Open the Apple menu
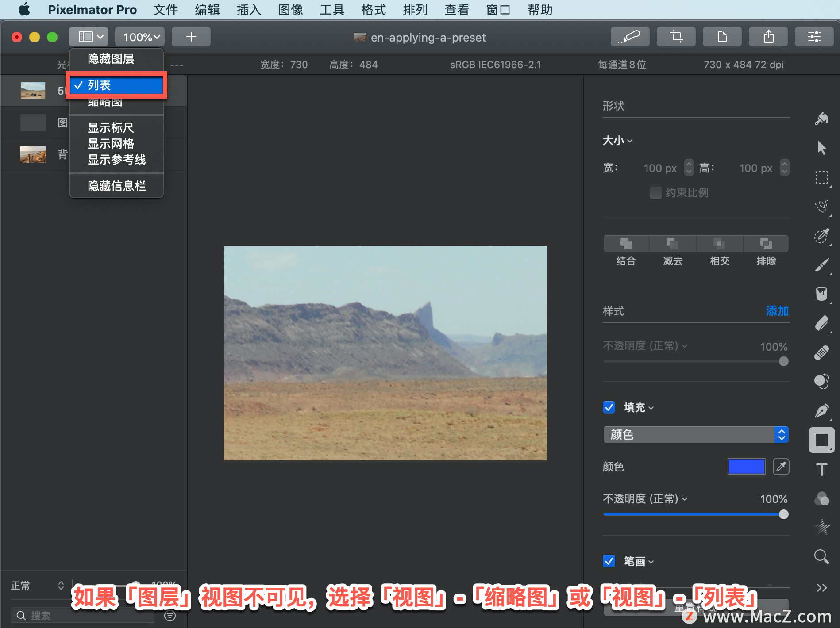 click(24, 10)
